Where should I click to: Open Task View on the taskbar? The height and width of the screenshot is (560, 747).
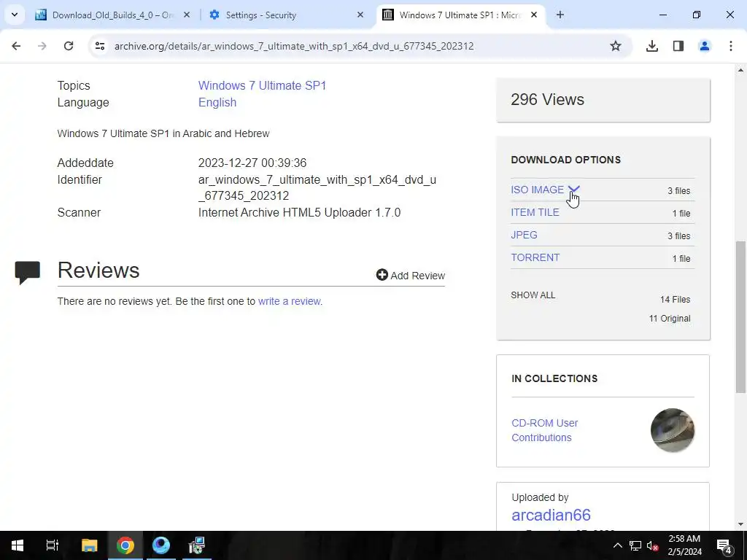pyautogui.click(x=53, y=545)
